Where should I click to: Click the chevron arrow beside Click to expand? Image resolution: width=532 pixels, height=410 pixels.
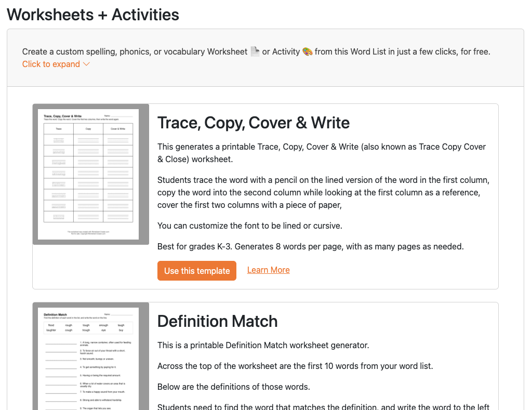85,64
